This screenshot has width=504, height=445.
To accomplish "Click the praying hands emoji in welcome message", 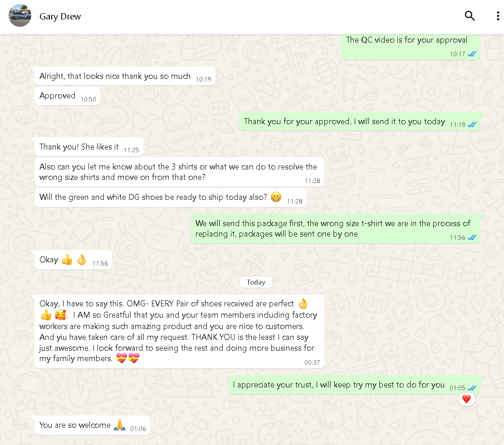I will pos(119,425).
